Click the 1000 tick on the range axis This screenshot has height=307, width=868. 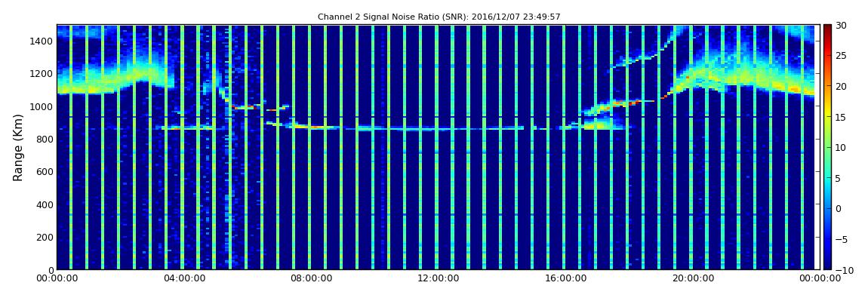(x=42, y=107)
